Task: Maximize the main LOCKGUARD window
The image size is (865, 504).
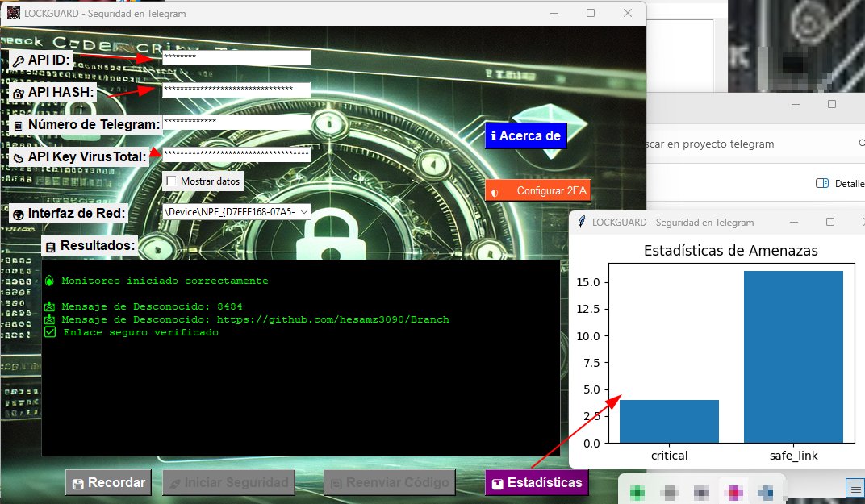Action: pyautogui.click(x=591, y=13)
